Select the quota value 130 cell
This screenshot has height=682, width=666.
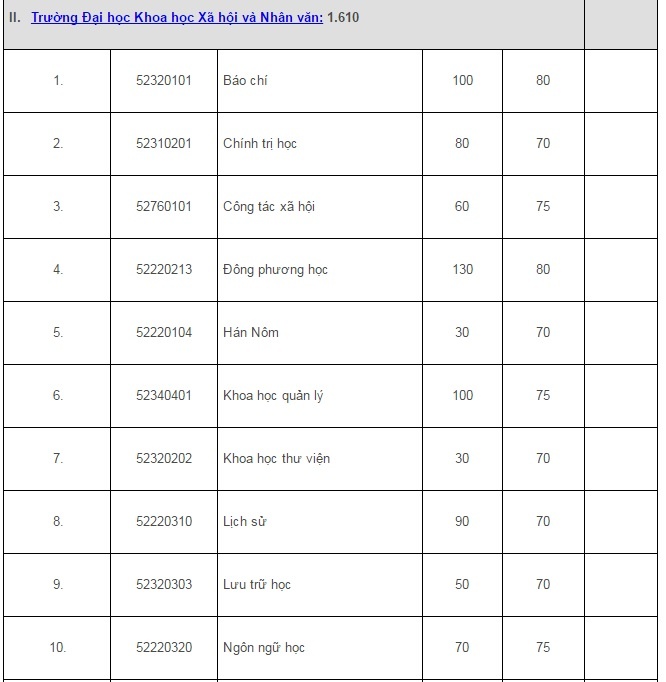click(x=462, y=269)
